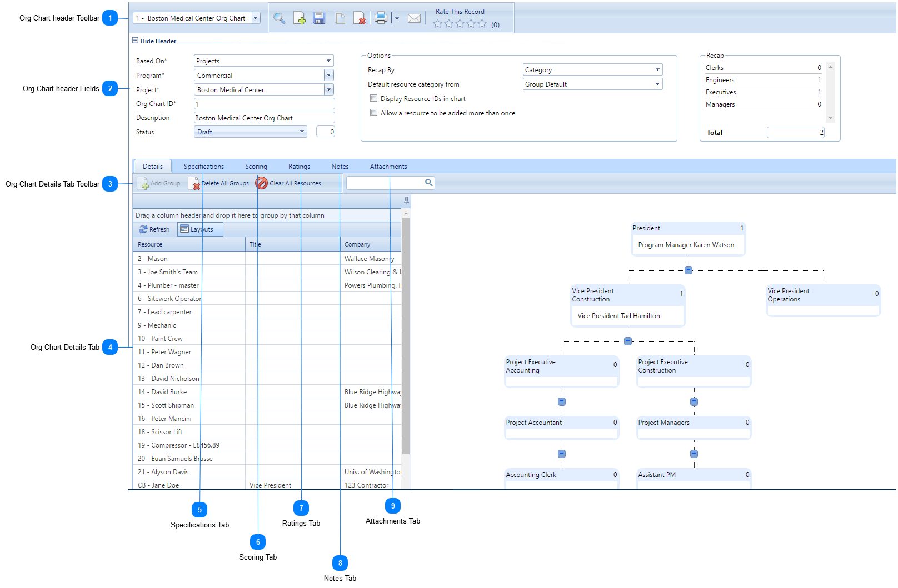This screenshot has height=588, width=898.
Task: Select the Vice President Operations chart box
Action: 824,300
